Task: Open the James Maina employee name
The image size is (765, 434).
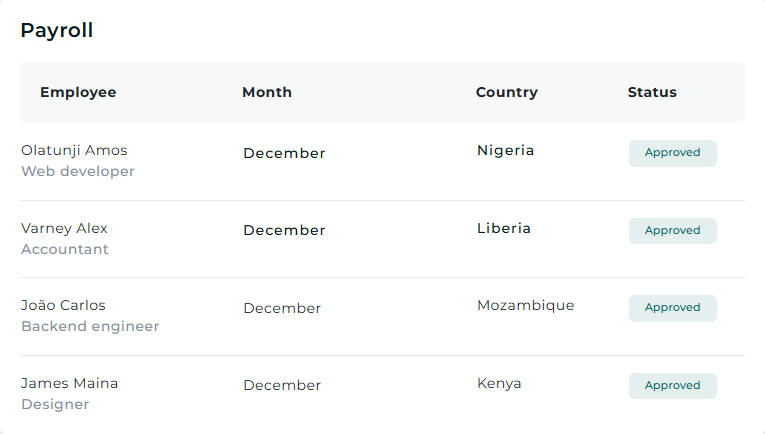Action: pyautogui.click(x=69, y=383)
